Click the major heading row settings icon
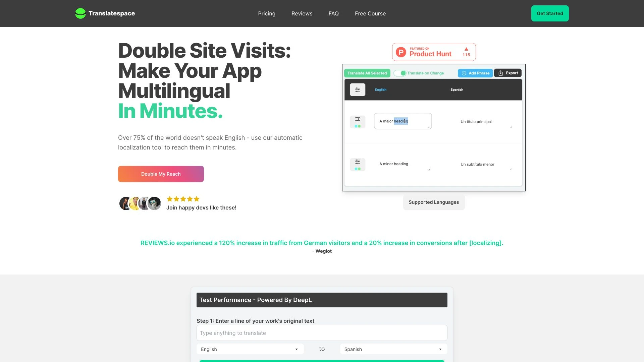Image resolution: width=644 pixels, height=362 pixels. (357, 119)
